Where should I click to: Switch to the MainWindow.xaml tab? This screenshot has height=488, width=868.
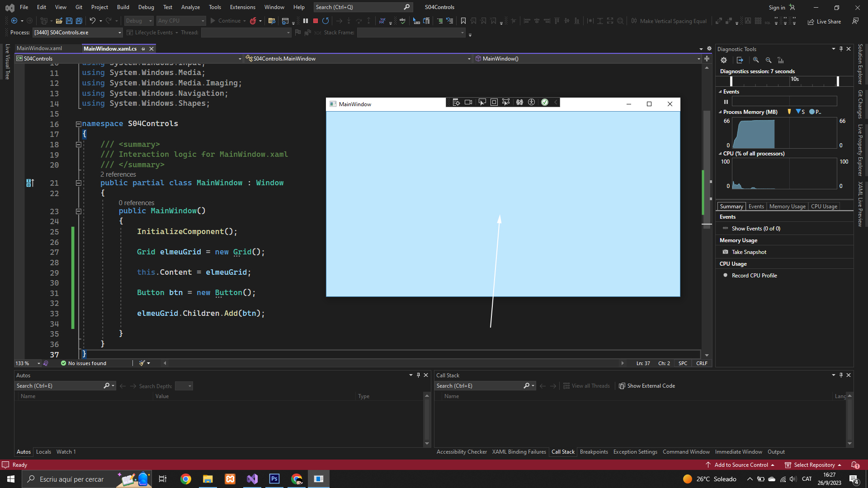[39, 48]
